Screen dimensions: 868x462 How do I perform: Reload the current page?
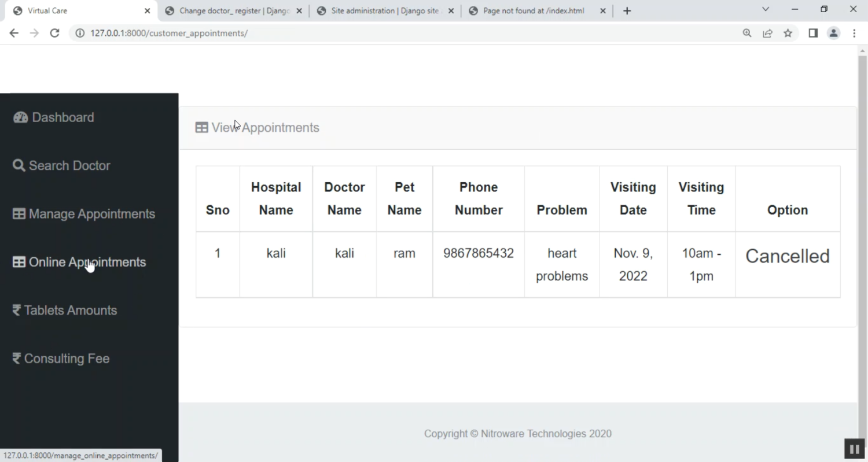pyautogui.click(x=54, y=33)
